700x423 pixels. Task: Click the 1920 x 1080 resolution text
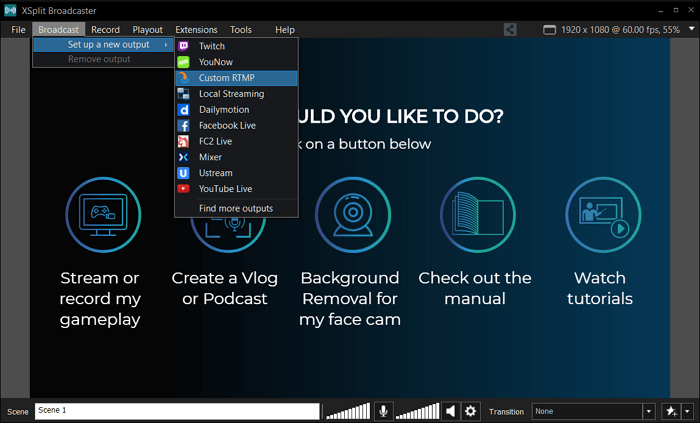click(620, 30)
